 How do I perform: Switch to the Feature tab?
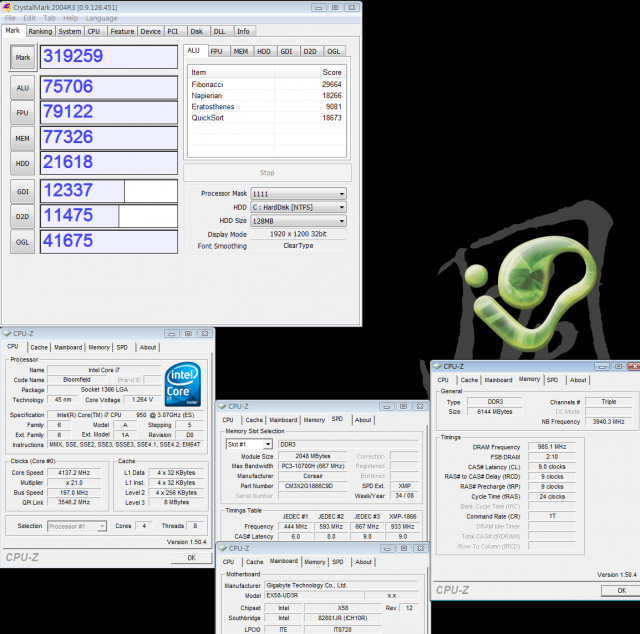point(122,31)
